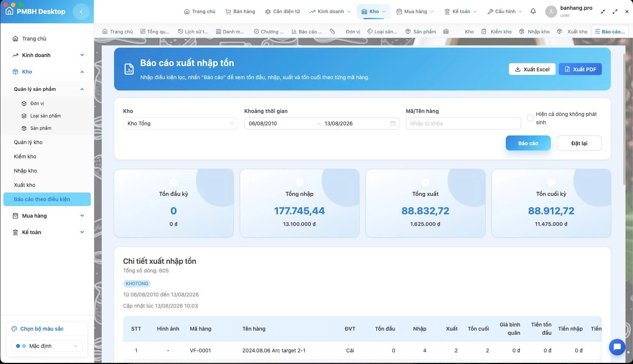Click the Báo cáo button
The width and height of the screenshot is (633, 364).
pos(528,143)
